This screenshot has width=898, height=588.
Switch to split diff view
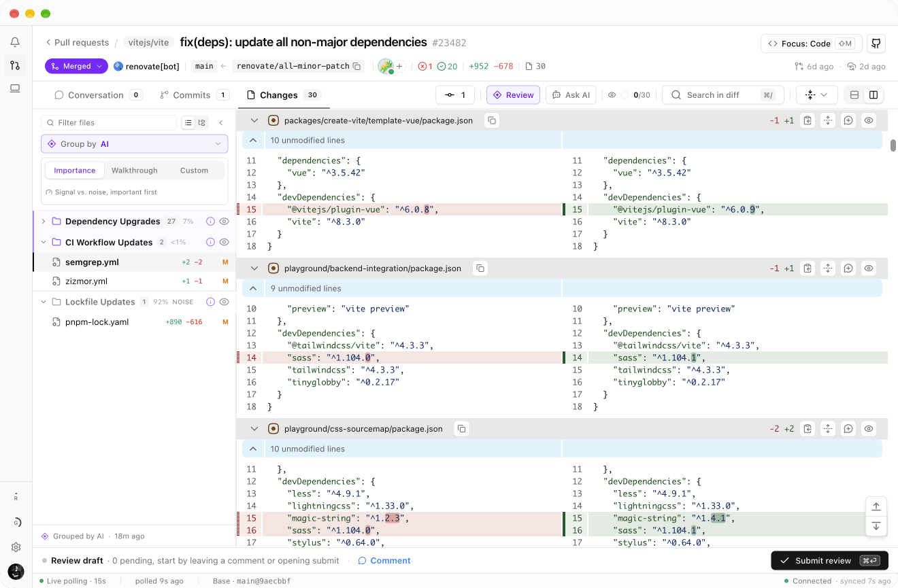pos(874,95)
